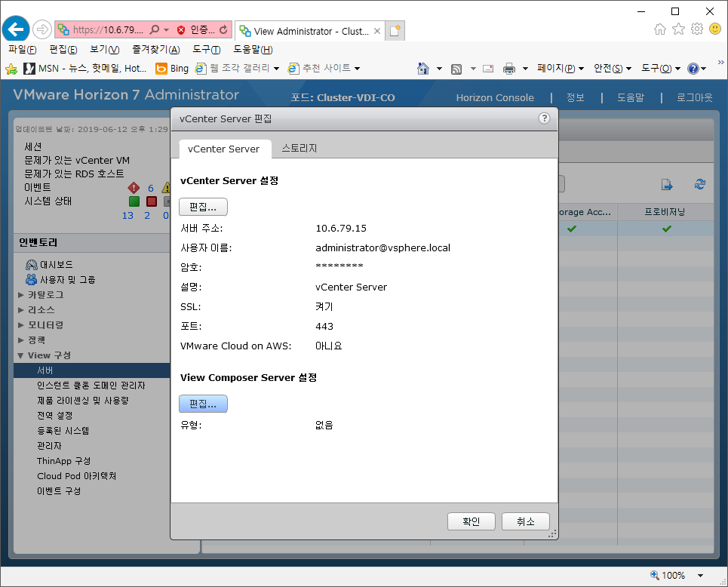Open the 보기(V) menu
Viewport: 728px width, 587px height.
(104, 49)
